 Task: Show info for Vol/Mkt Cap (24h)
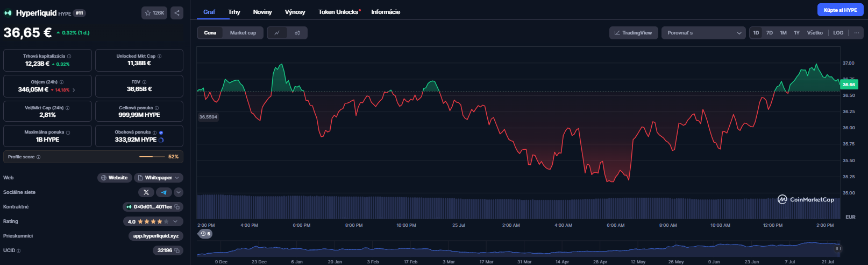point(67,108)
